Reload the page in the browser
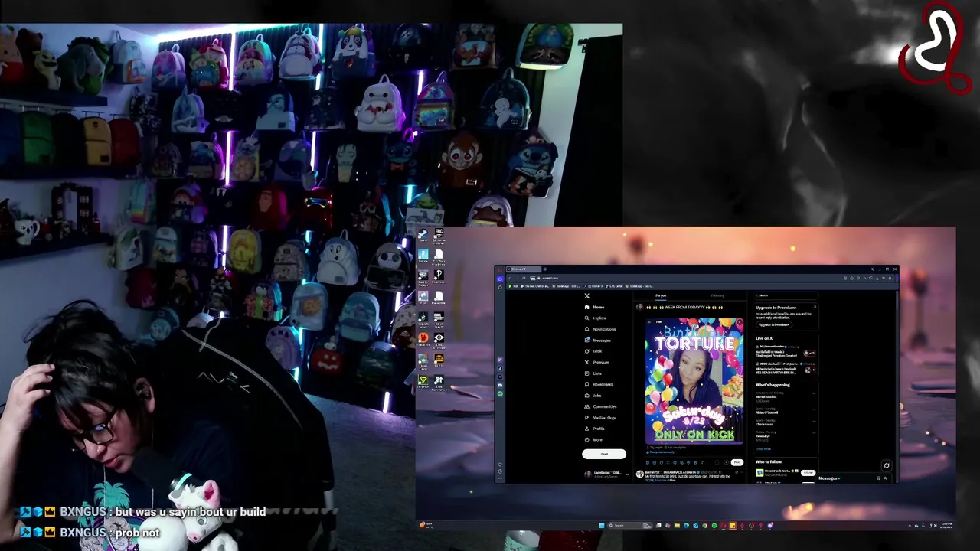The width and height of the screenshot is (980, 551). coord(524,278)
